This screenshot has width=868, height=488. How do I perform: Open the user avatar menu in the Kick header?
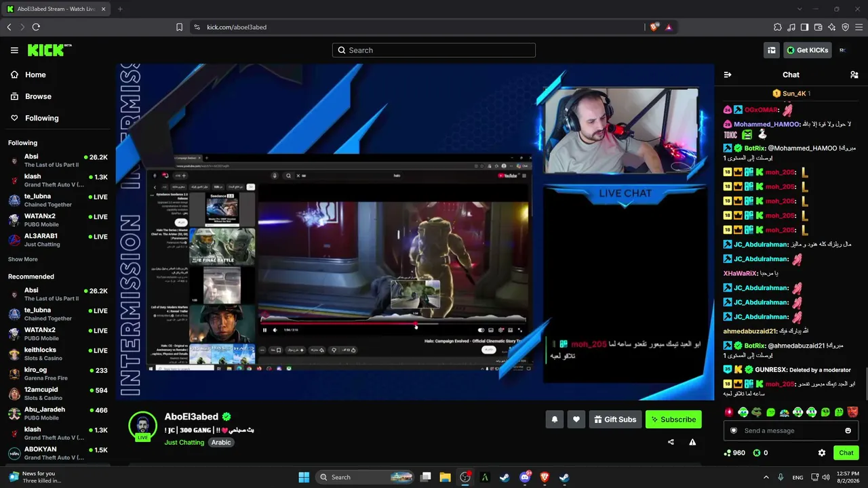(842, 50)
